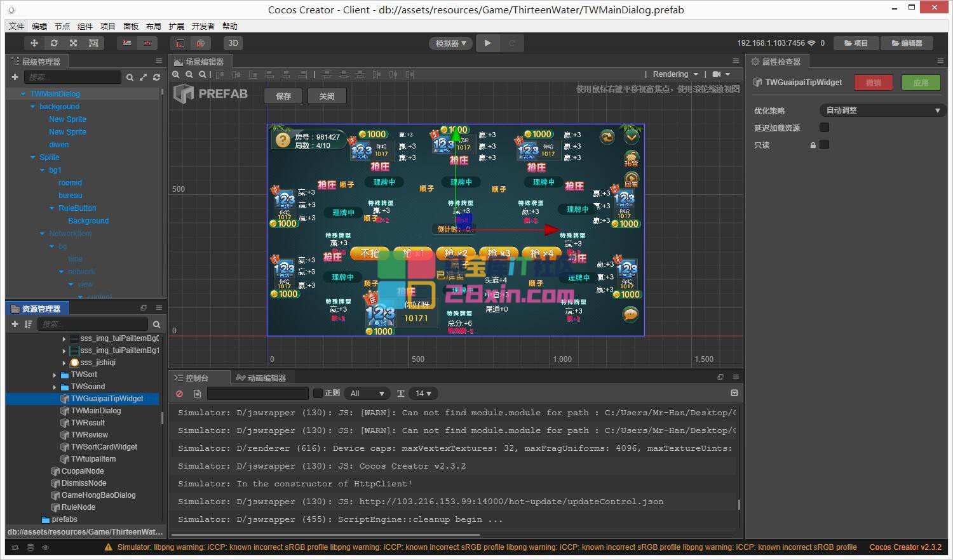The width and height of the screenshot is (953, 560).
Task: Toggle the read-only checkbox
Action: coord(824,145)
